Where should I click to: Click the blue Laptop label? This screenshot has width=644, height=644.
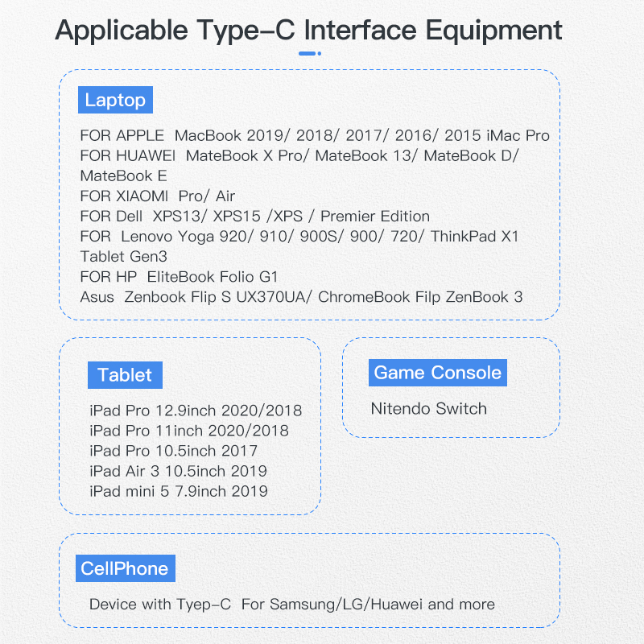pos(115,101)
